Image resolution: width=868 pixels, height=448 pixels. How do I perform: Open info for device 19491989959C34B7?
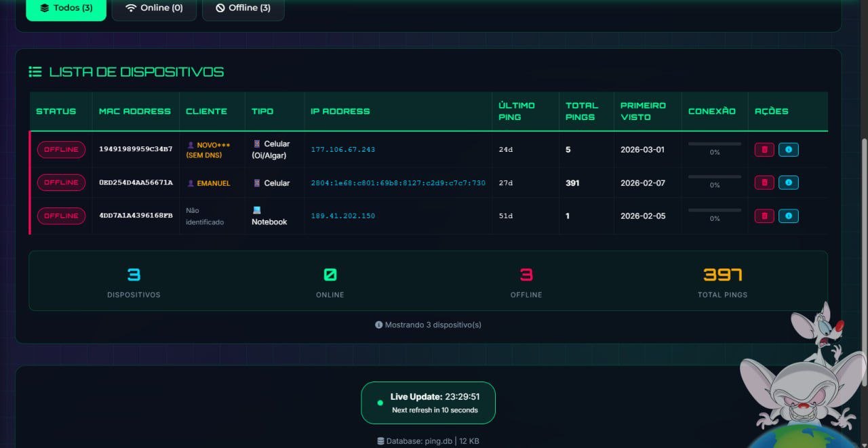point(788,150)
